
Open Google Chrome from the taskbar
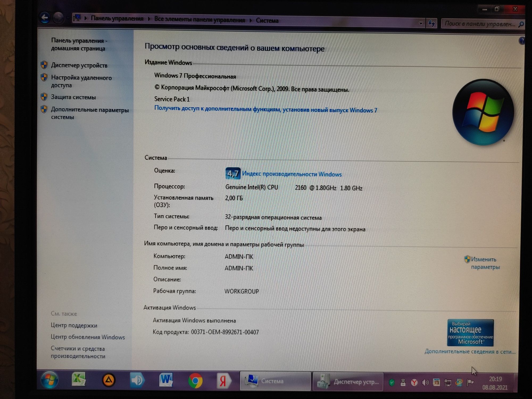[195, 381]
